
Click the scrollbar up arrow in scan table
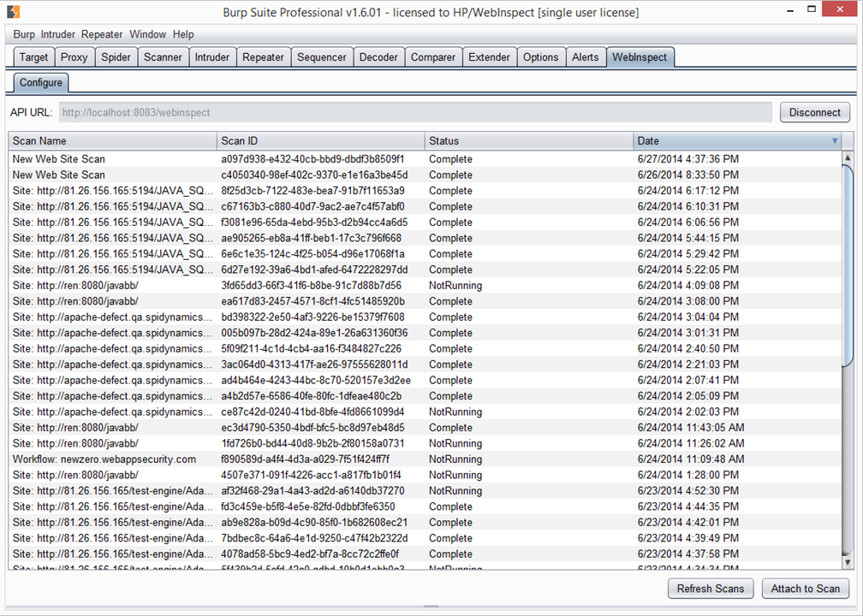pyautogui.click(x=848, y=157)
